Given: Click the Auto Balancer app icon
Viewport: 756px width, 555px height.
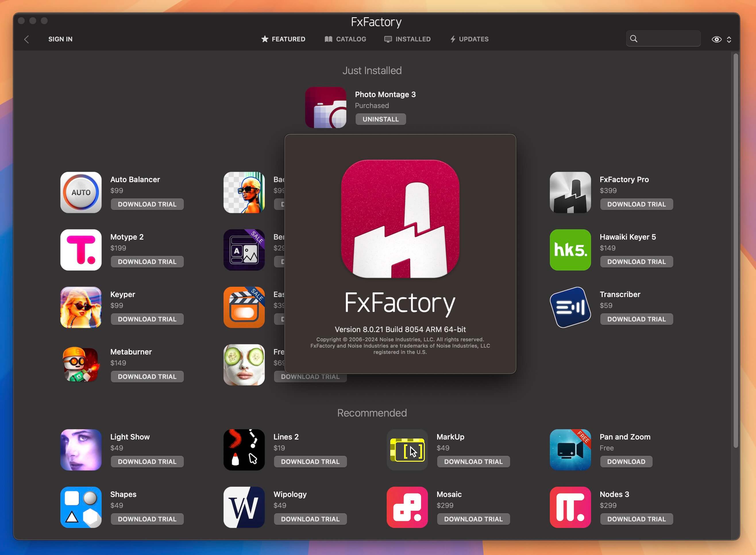Looking at the screenshot, I should click(x=80, y=191).
